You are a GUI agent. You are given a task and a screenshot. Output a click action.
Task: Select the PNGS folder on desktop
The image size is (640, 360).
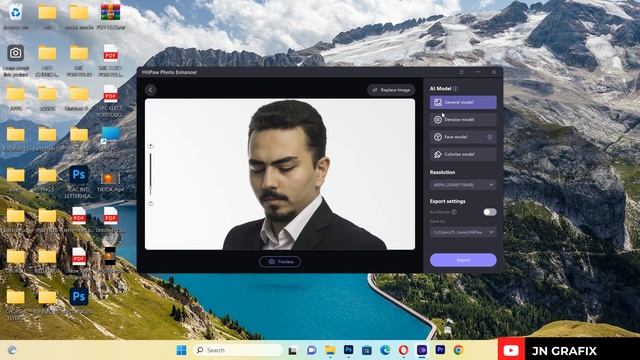coord(47,180)
